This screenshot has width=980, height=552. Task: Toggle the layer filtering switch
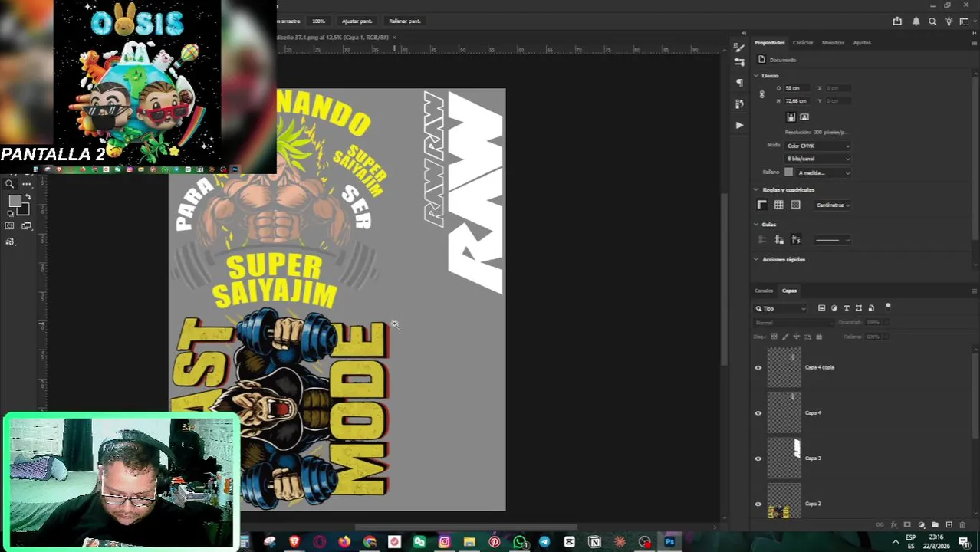pos(888,307)
